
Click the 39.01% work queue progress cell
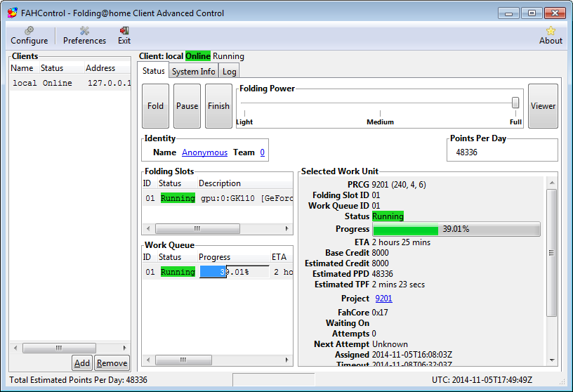[235, 272]
